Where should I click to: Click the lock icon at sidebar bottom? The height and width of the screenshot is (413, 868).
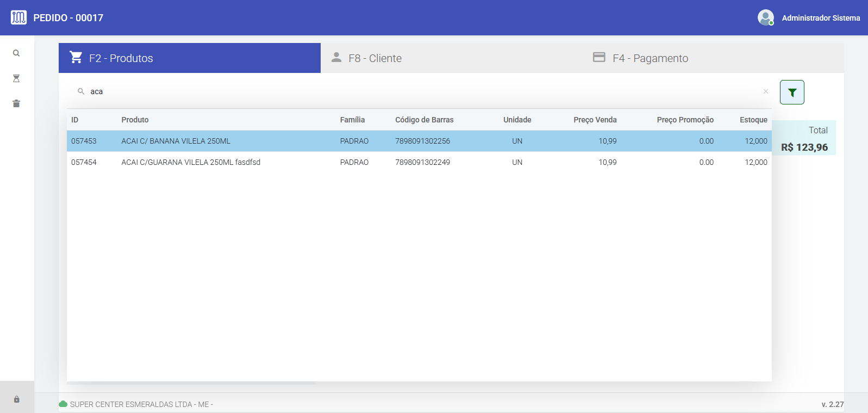pos(16,399)
